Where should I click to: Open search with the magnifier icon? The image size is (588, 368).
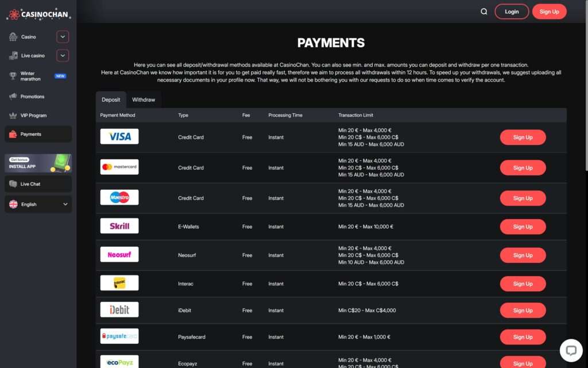point(484,11)
